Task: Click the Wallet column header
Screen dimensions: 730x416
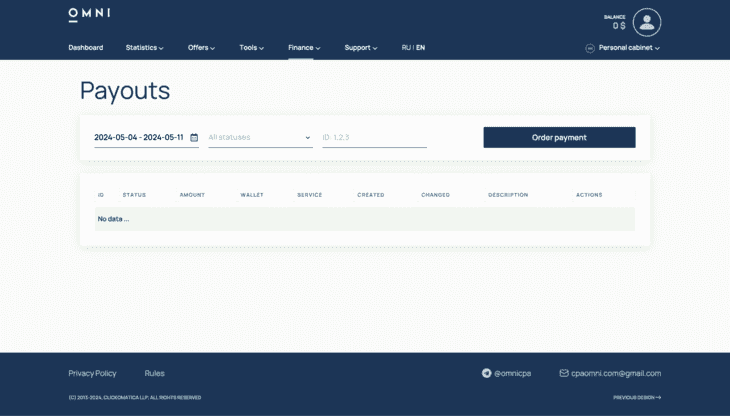Action: [x=252, y=195]
